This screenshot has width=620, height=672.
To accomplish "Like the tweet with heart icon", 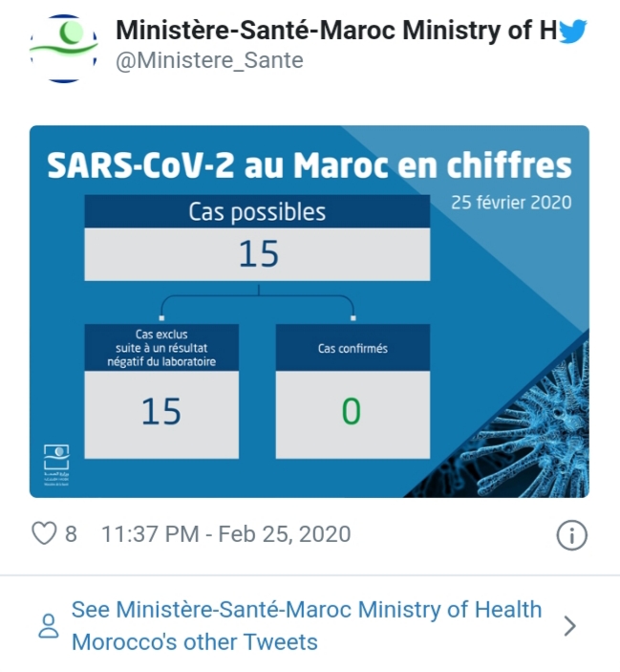I will 44,533.
